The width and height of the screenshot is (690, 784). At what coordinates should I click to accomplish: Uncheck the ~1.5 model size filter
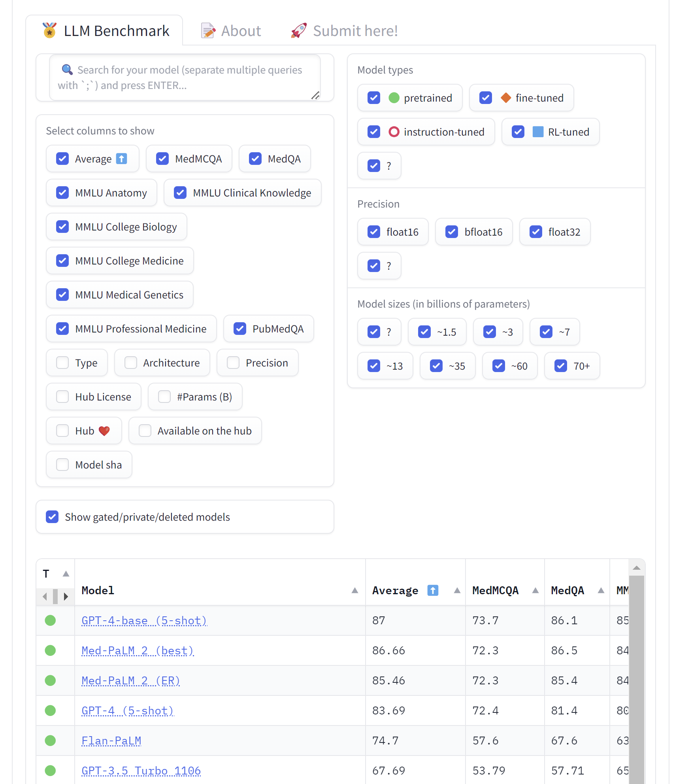tap(424, 332)
